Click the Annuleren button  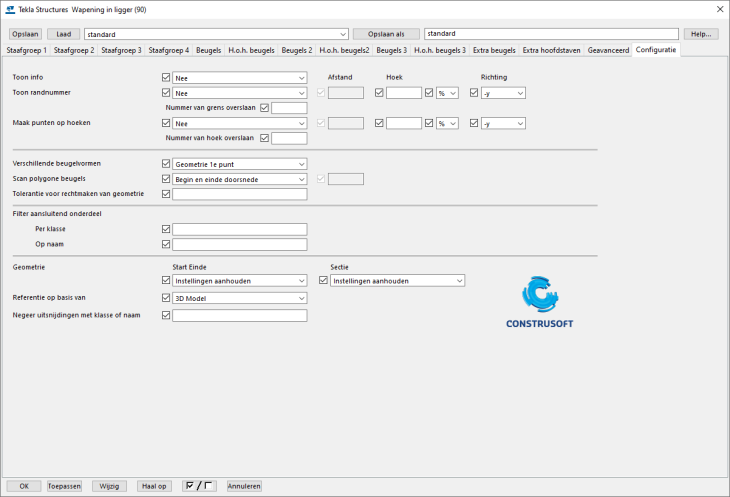pyautogui.click(x=243, y=486)
